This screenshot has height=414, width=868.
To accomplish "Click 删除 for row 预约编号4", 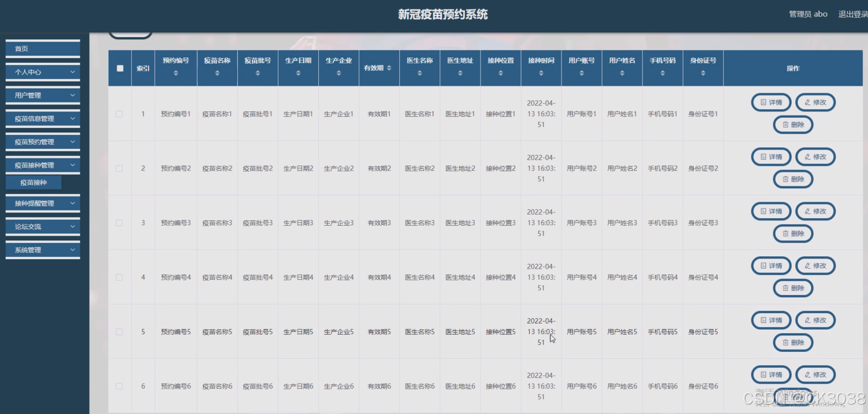I will coord(793,289).
